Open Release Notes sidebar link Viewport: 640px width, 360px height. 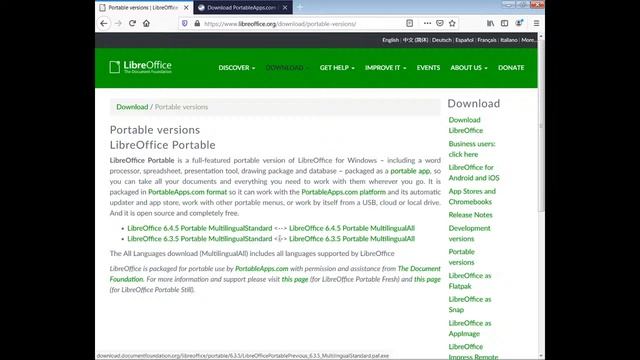(470, 215)
